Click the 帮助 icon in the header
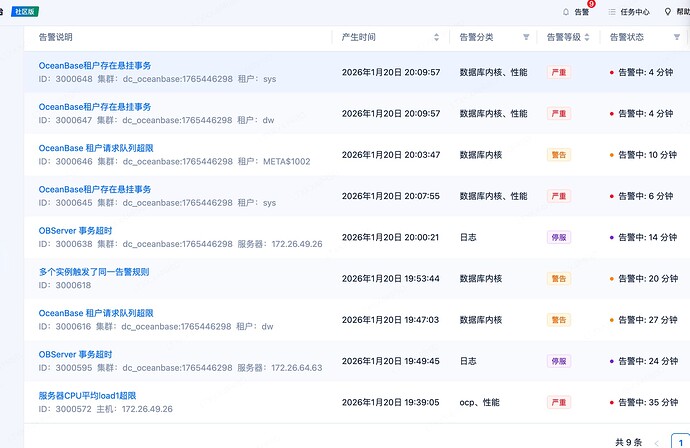Screen dimensions: 690x448 pos(669,12)
